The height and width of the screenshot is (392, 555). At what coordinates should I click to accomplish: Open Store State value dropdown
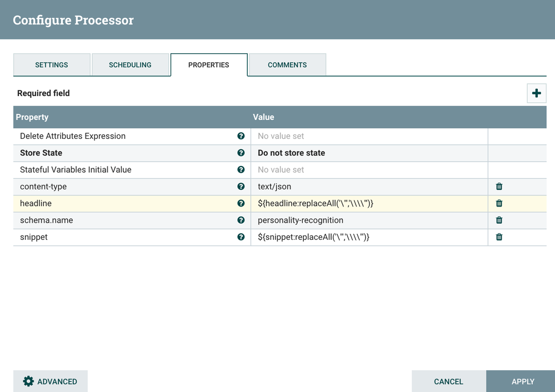(x=369, y=153)
